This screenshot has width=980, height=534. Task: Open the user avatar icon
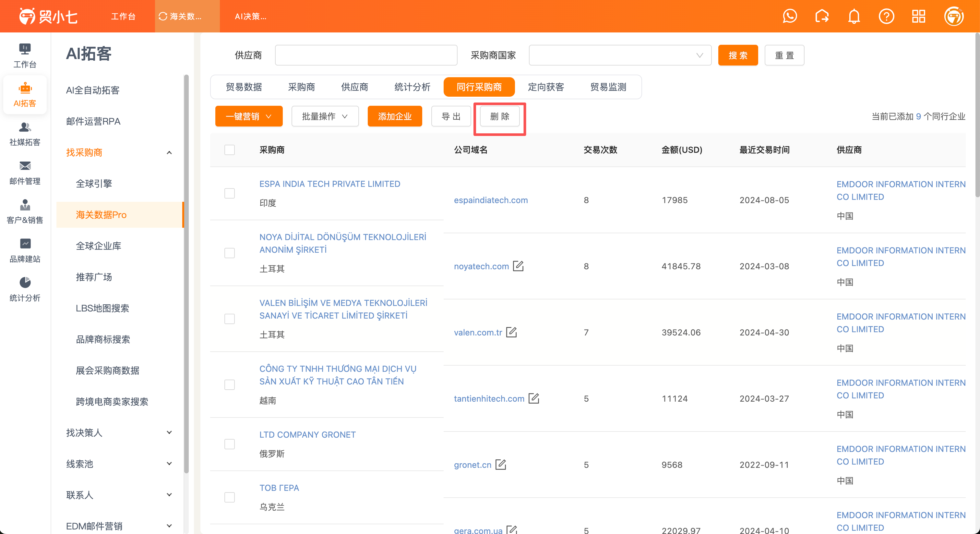pyautogui.click(x=954, y=16)
